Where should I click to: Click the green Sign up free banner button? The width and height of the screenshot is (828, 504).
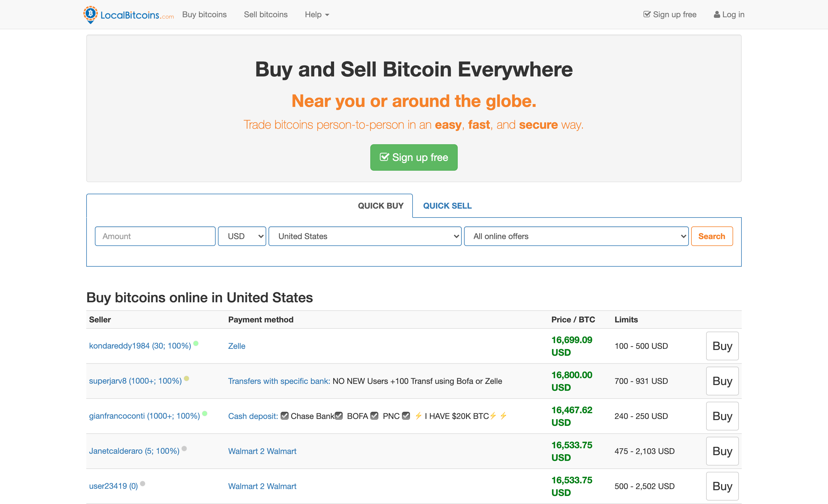coord(414,157)
